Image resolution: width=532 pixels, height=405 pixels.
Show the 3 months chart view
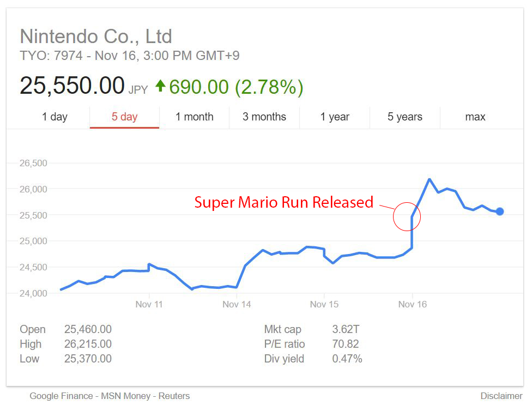coord(264,117)
